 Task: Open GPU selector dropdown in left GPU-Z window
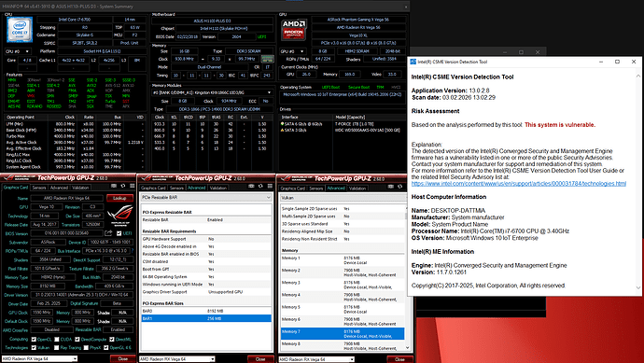[39, 359]
